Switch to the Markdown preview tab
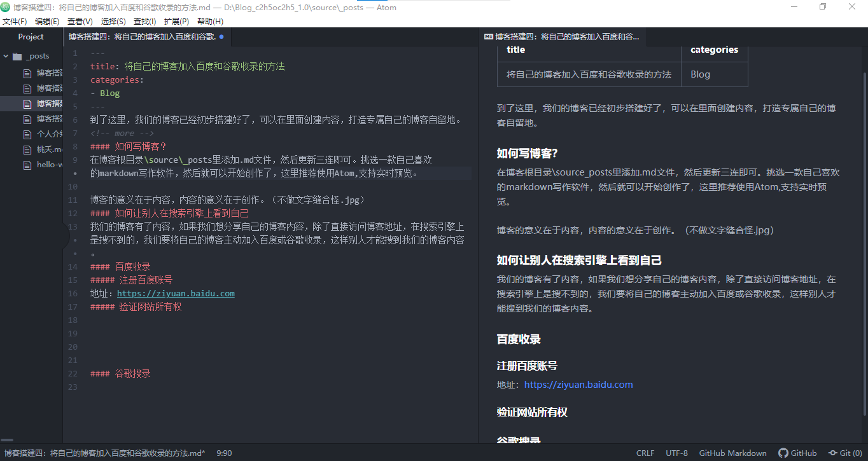 click(x=563, y=37)
